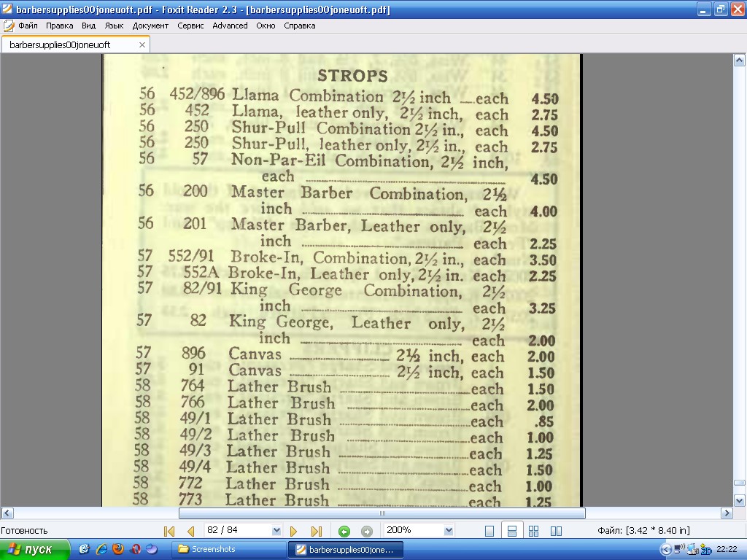This screenshot has height=560, width=747.
Task: Click the пуск Start button
Action: pyautogui.click(x=35, y=549)
